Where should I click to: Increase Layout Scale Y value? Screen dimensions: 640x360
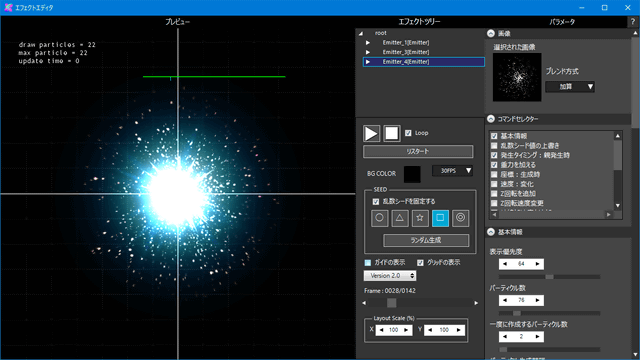[459, 330]
